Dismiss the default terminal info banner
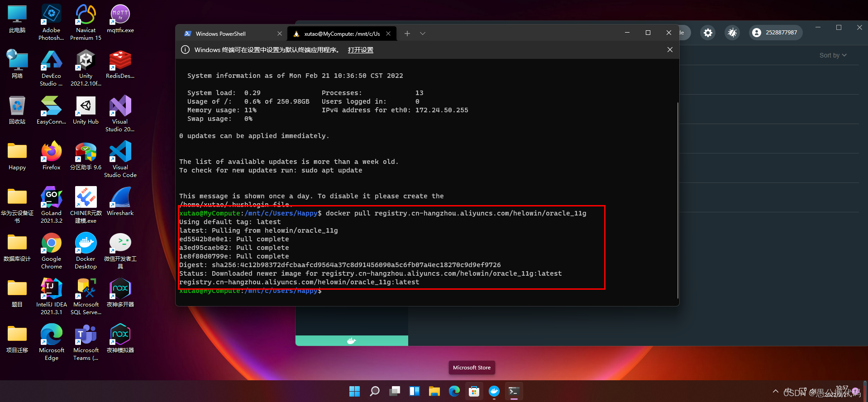This screenshot has width=868, height=402. [x=670, y=50]
